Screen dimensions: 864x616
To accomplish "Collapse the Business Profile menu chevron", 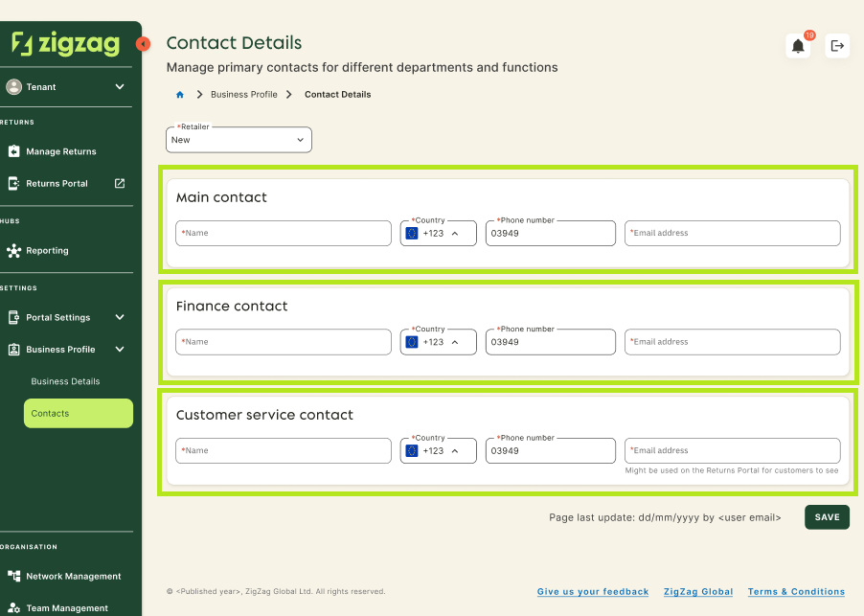I will (120, 349).
